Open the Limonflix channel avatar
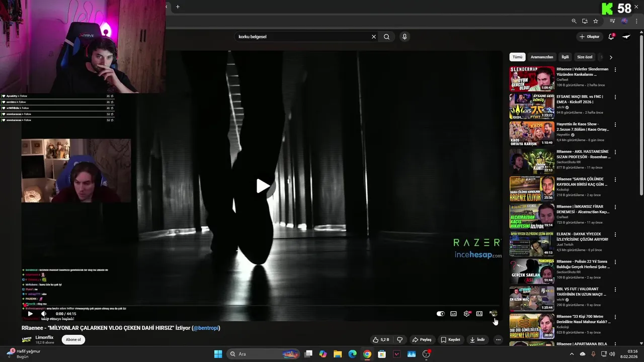 27,340
